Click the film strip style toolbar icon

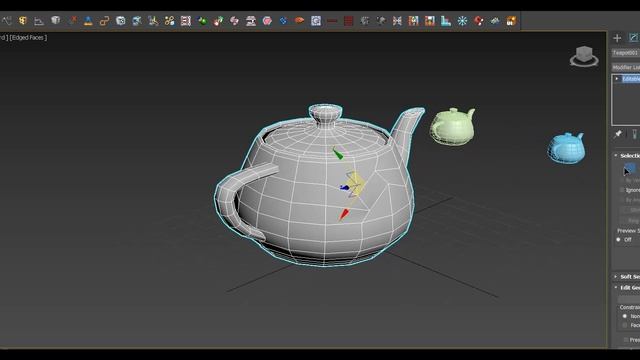point(186,20)
